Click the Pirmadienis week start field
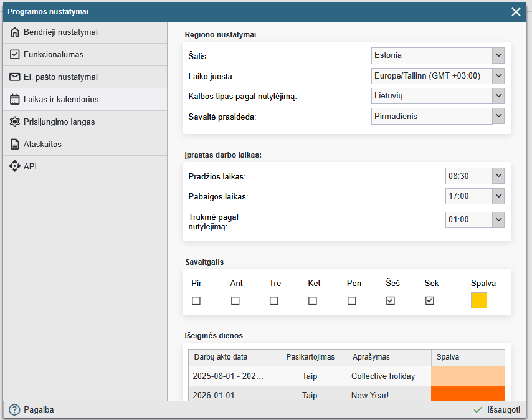Viewport: 532px width, 420px height. coord(432,116)
